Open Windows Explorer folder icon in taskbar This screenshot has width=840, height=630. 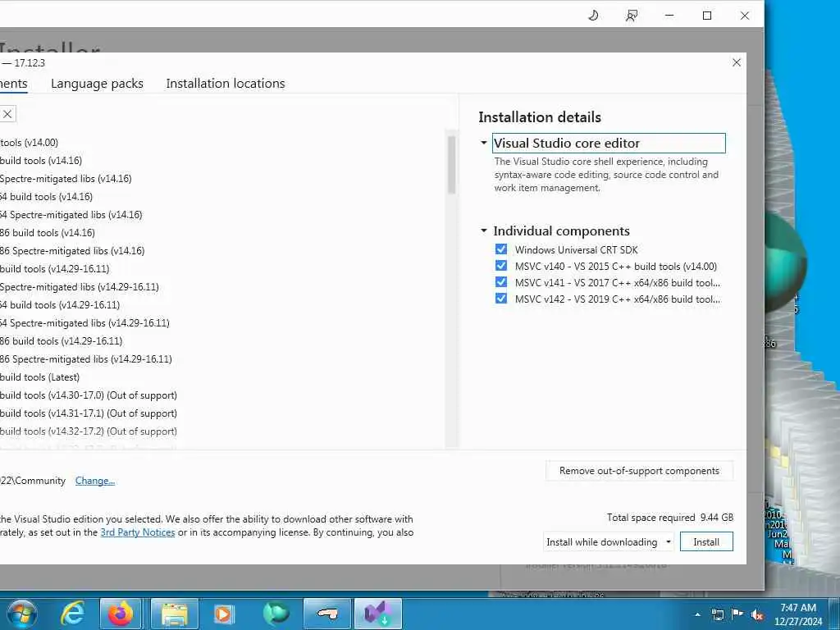pos(175,614)
